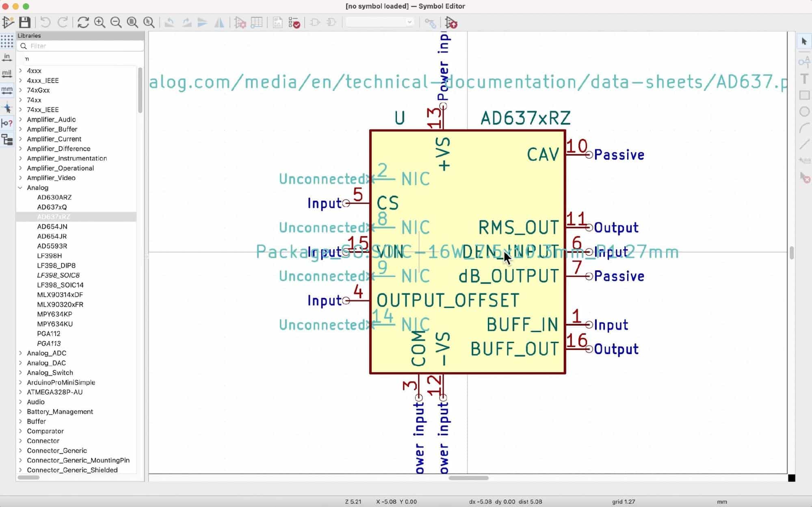The image size is (812, 507).
Task: Expand the Battery_Management library
Action: (20, 412)
